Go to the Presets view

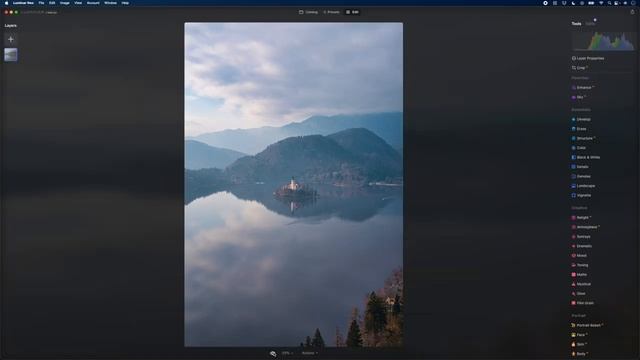[x=331, y=12]
